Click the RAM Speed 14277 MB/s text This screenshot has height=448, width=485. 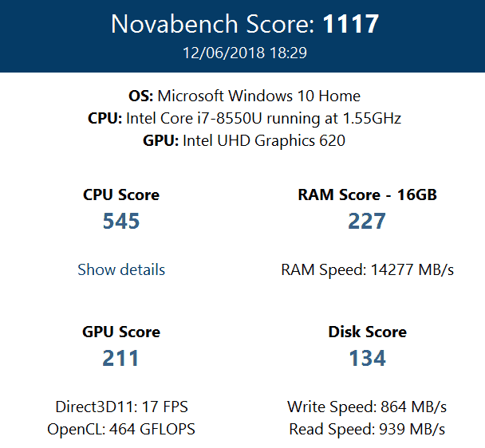(367, 269)
